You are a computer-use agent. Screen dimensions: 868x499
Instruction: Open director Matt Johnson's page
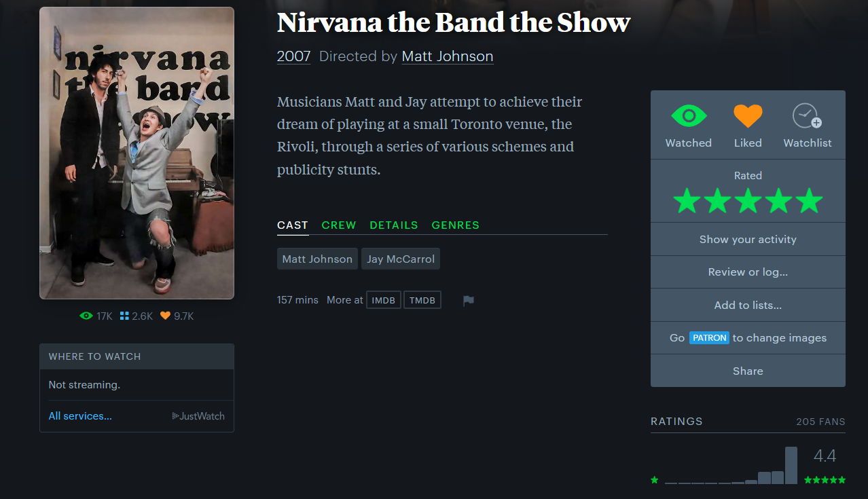[448, 56]
